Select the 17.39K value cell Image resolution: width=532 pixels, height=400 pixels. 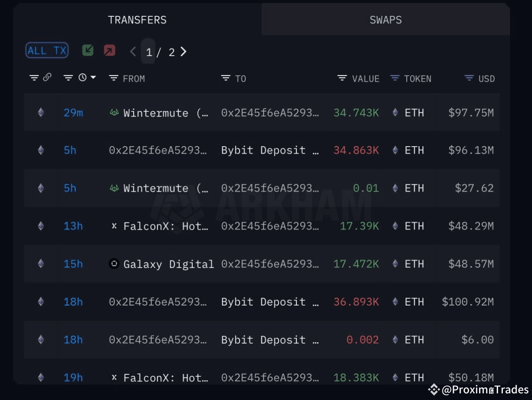(x=359, y=226)
